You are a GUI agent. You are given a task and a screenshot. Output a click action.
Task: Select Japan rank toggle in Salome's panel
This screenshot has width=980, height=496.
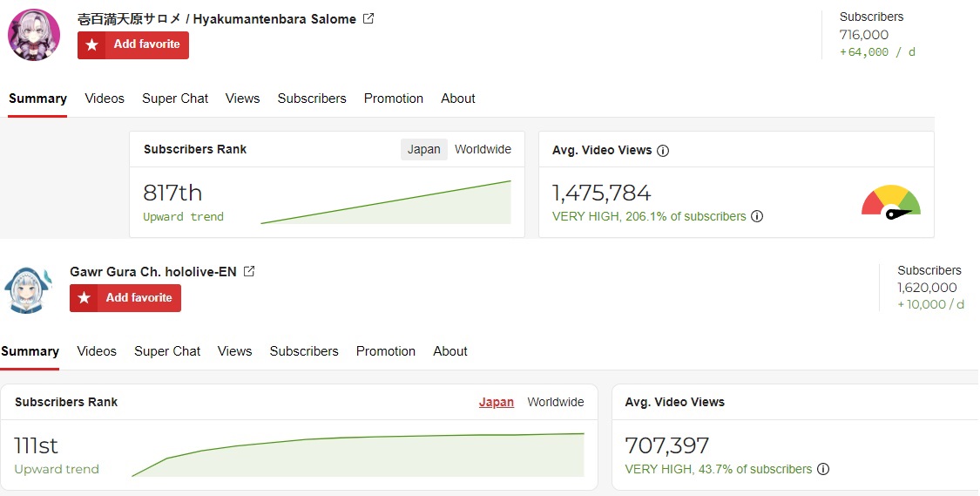(x=423, y=149)
